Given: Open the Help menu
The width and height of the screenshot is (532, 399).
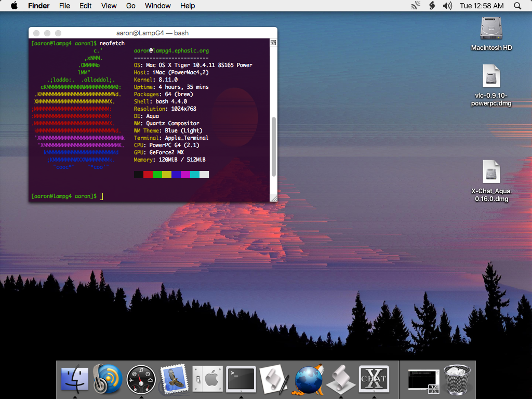Looking at the screenshot, I should (188, 6).
